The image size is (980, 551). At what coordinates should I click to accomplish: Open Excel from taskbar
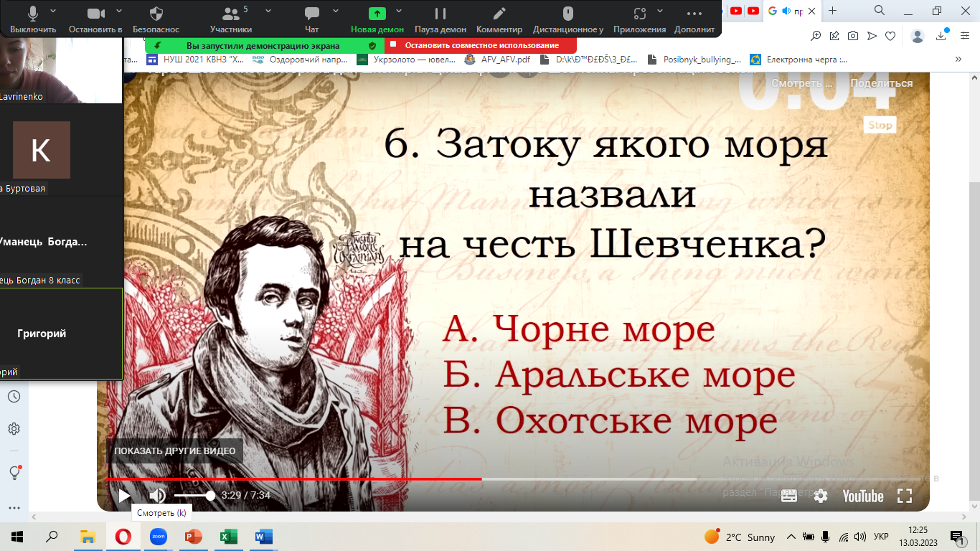point(228,536)
